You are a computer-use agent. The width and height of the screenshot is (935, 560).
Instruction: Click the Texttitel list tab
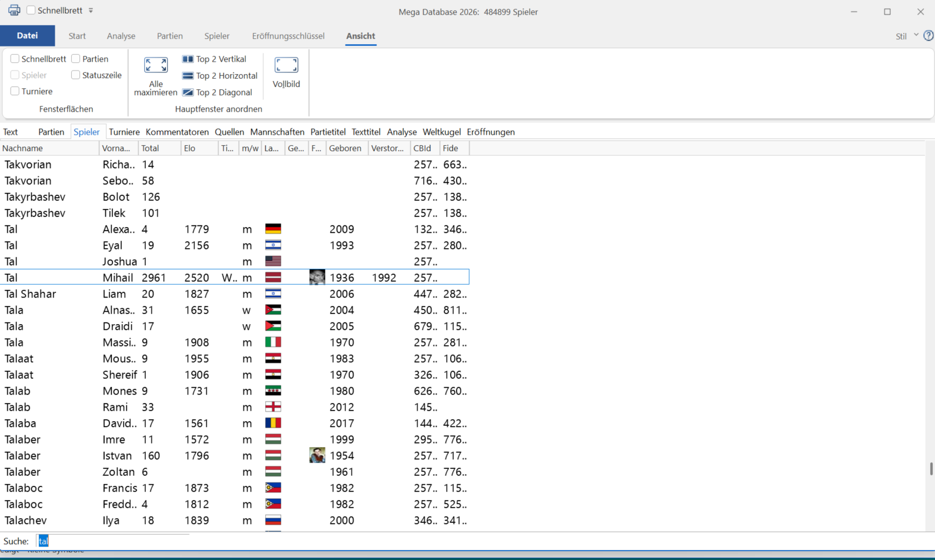(366, 132)
